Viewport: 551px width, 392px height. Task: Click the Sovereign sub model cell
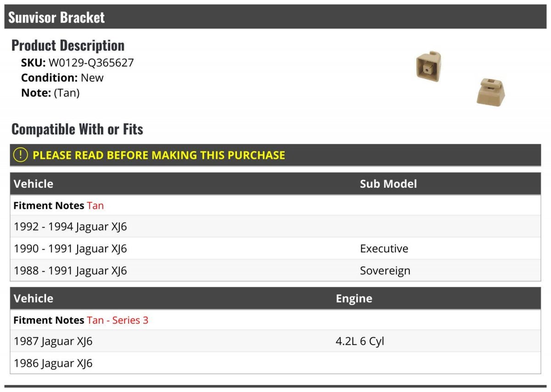click(x=385, y=270)
